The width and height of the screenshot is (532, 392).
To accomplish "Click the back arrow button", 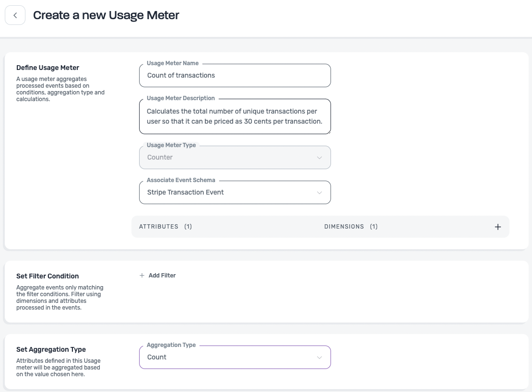I will coord(15,15).
